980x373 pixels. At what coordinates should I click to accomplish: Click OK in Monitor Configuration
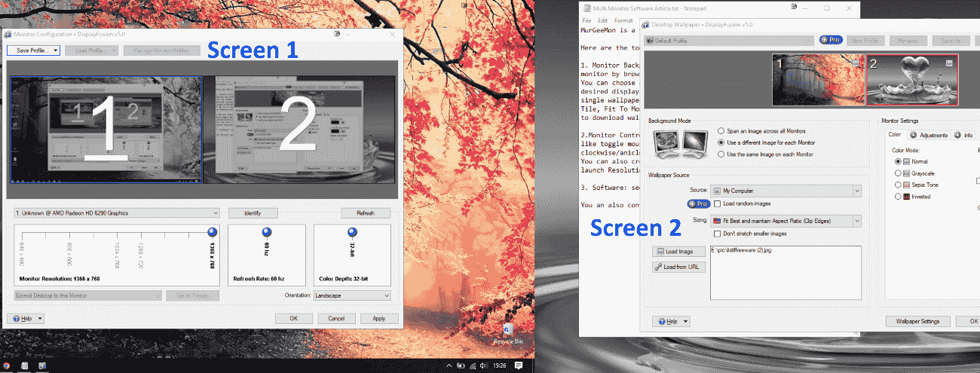(293, 319)
